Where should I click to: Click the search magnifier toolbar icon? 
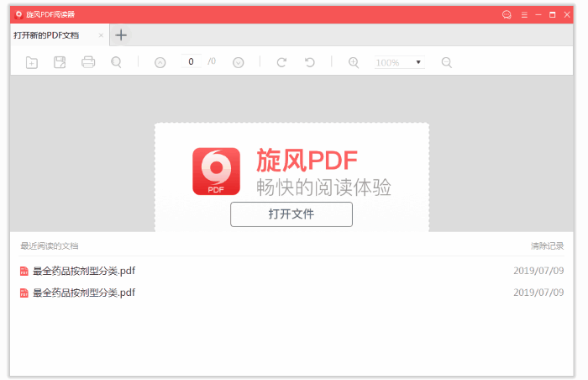[x=116, y=62]
